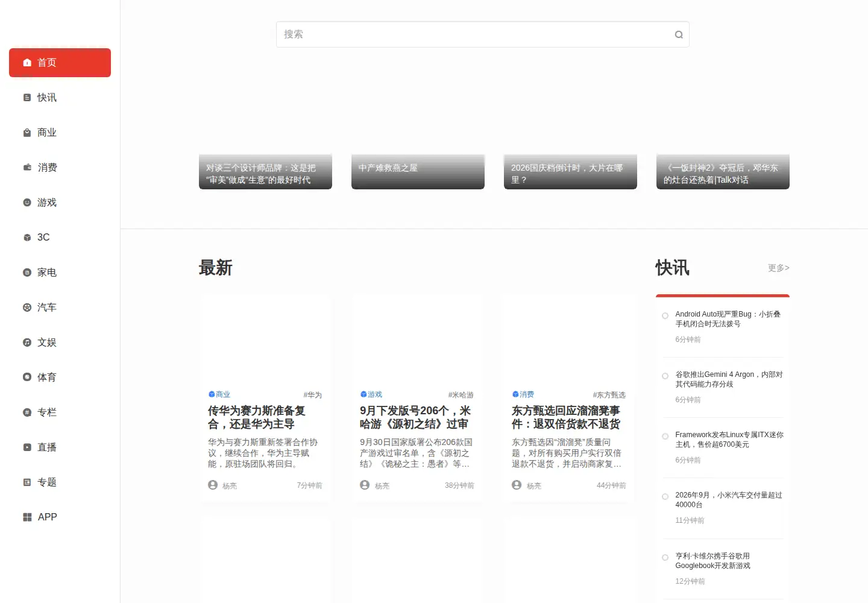Image resolution: width=868 pixels, height=603 pixels.
Task: Open banner 《一饭封神2》夺冠后
Action: [x=723, y=171]
